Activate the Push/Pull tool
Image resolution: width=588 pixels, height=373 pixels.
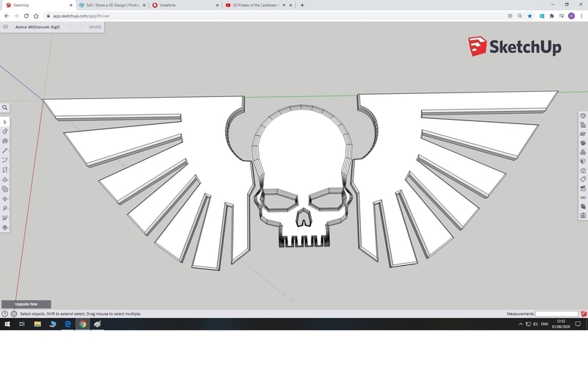pyautogui.click(x=5, y=179)
